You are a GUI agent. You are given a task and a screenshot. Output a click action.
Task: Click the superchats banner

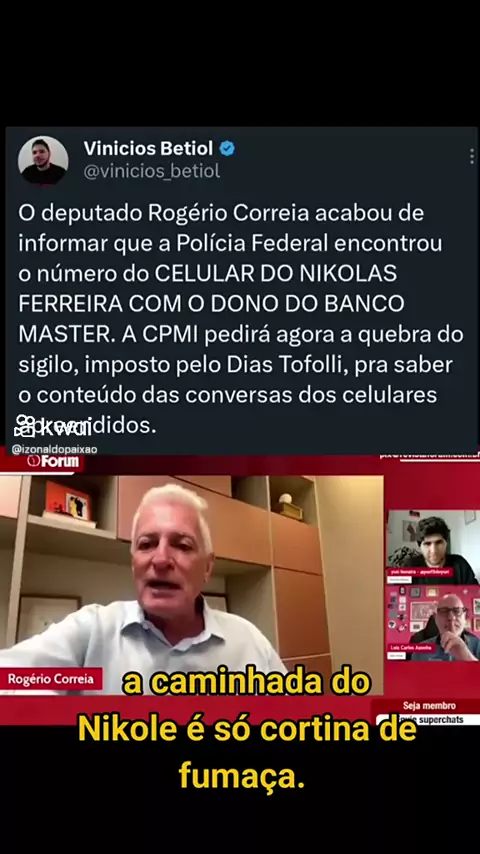[429, 719]
